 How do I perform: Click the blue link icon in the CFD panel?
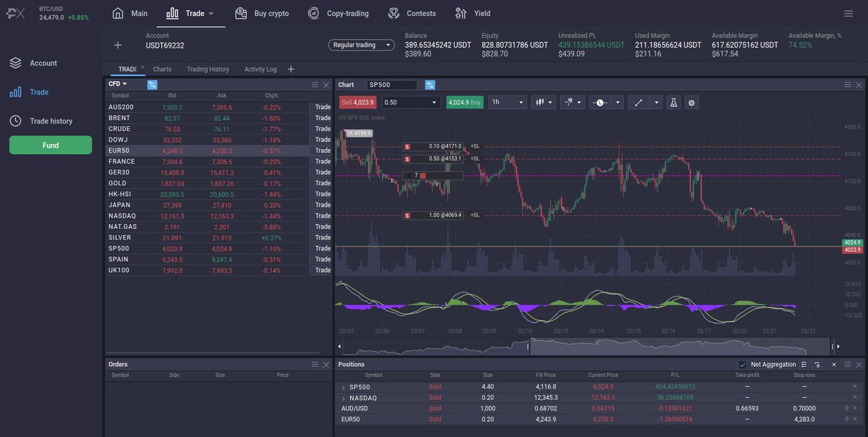click(153, 85)
